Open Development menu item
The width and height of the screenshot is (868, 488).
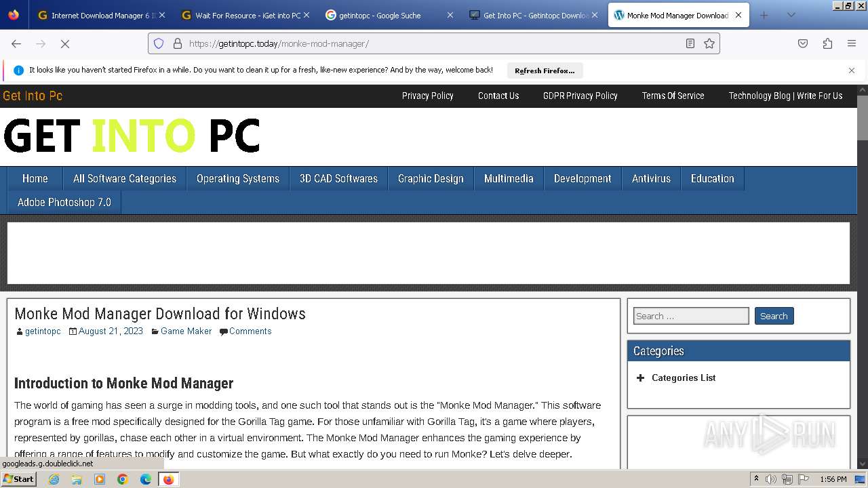(x=583, y=178)
